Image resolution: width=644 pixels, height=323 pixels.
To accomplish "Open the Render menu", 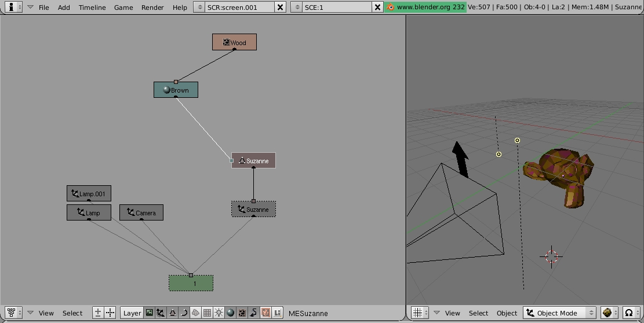I will coord(152,8).
